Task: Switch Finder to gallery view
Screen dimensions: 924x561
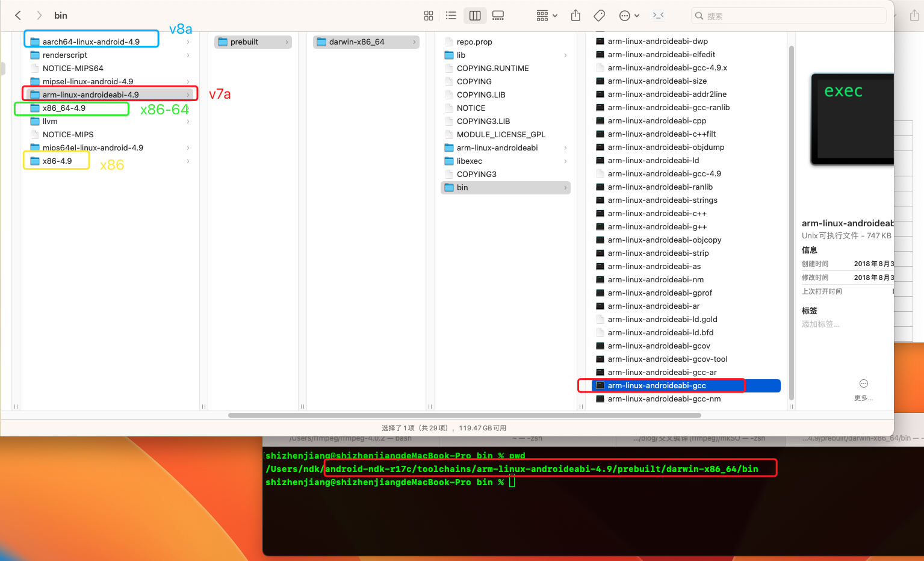Action: click(x=498, y=16)
